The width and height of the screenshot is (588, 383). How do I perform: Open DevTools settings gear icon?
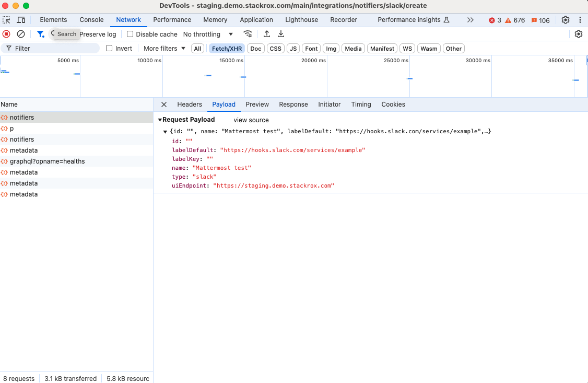566,20
